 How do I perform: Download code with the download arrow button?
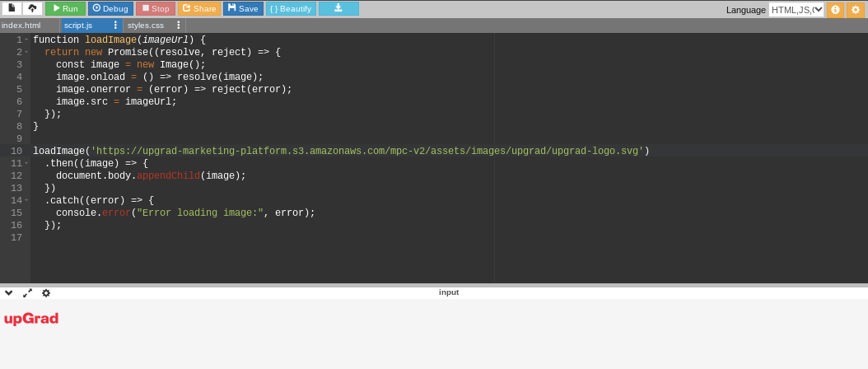pyautogui.click(x=338, y=8)
